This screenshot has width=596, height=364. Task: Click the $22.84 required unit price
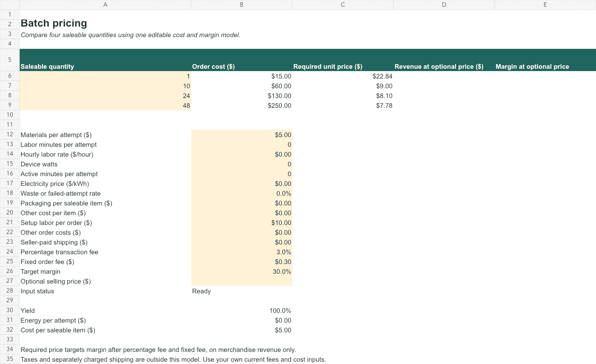point(343,76)
